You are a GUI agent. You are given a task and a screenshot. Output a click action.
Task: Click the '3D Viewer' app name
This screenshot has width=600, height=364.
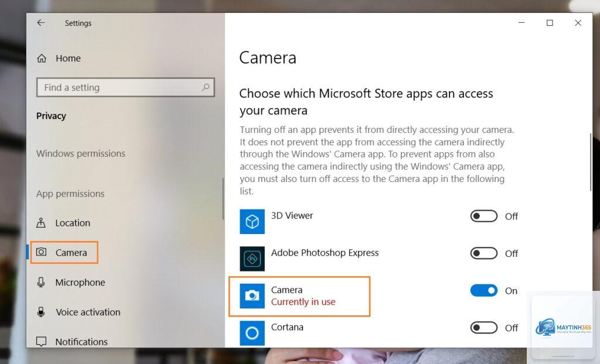coord(292,215)
